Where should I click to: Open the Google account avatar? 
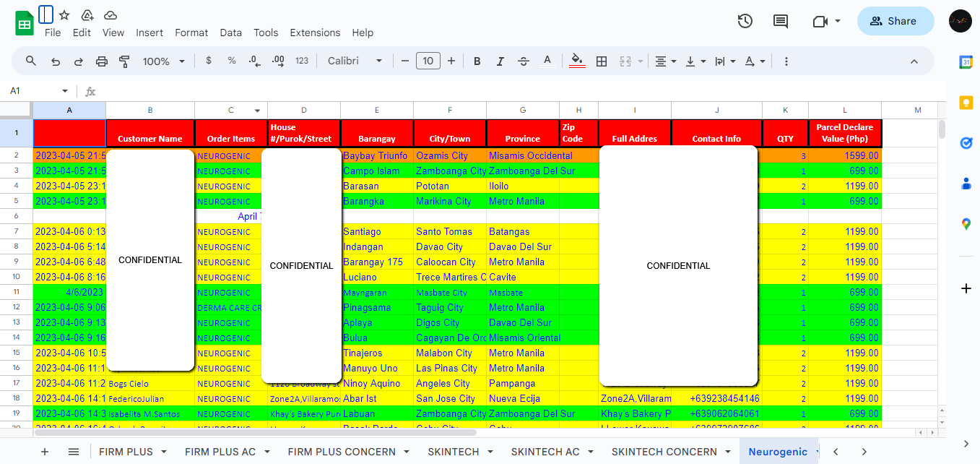coord(961,21)
